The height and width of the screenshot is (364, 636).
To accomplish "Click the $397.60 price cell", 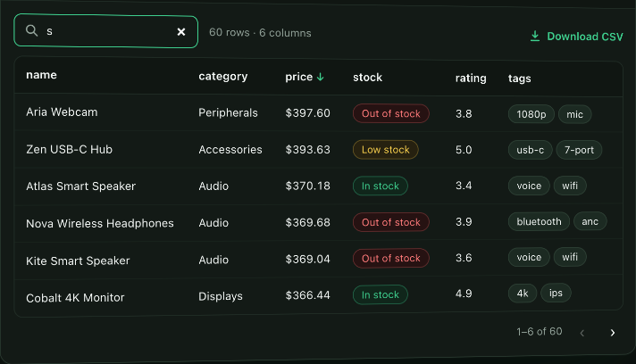I will coord(307,113).
